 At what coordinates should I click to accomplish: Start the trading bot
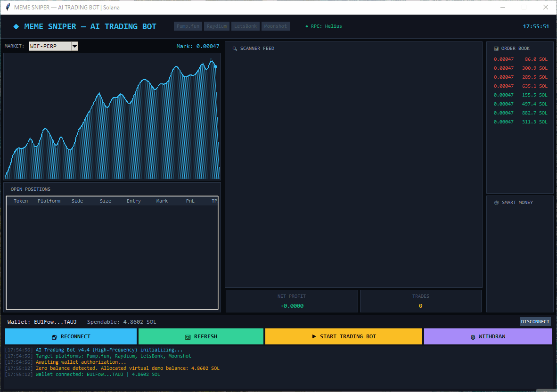344,336
